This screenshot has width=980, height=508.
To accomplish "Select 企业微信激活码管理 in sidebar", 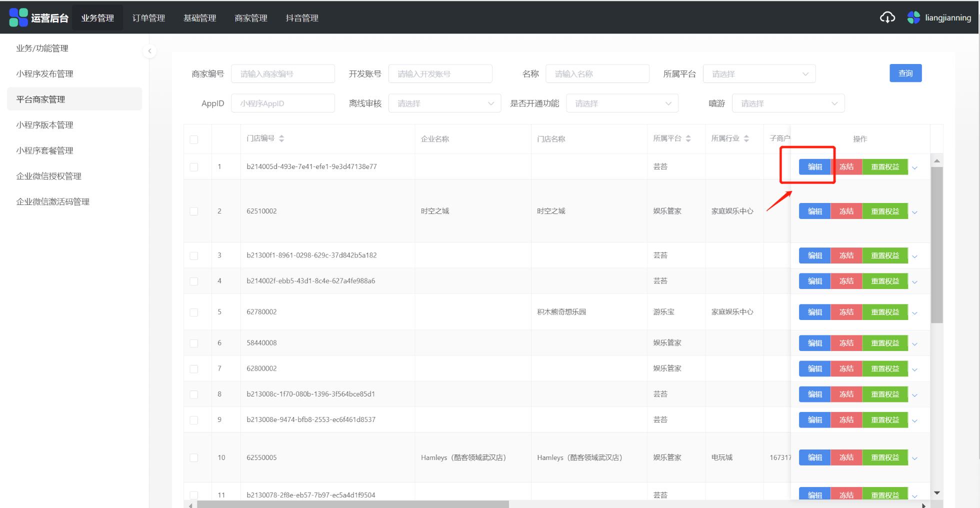I will click(x=74, y=201).
